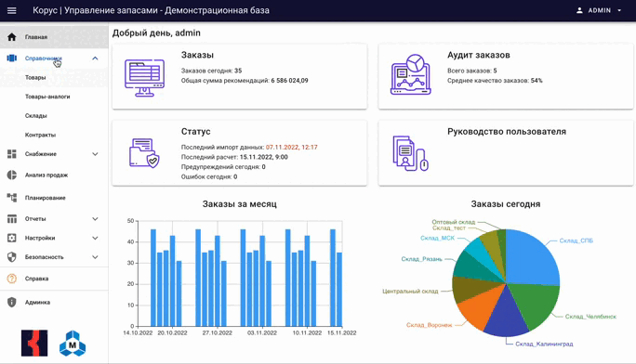This screenshot has height=364, width=636.
Task: Click the Справочники section icon
Action: (x=12, y=58)
